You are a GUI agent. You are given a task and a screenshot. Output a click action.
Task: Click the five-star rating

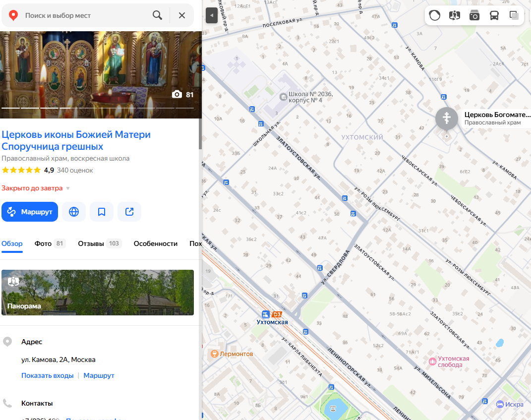click(21, 170)
